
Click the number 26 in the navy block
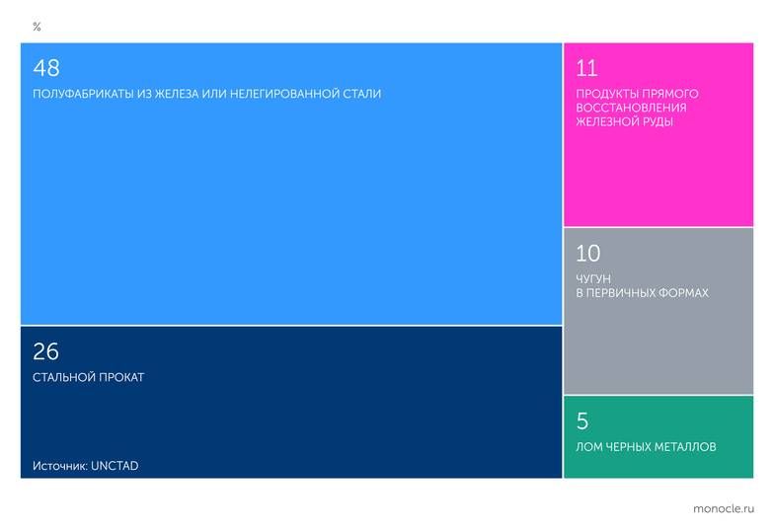[x=46, y=351]
